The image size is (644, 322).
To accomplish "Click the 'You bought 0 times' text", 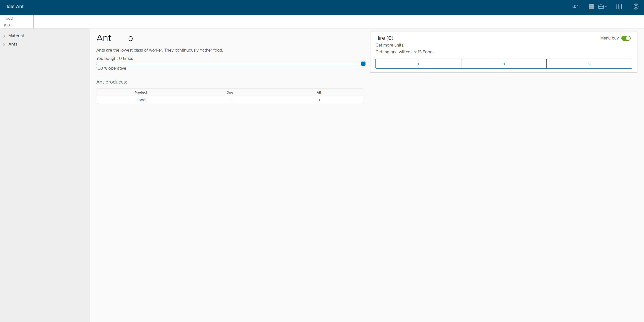I will click(115, 58).
